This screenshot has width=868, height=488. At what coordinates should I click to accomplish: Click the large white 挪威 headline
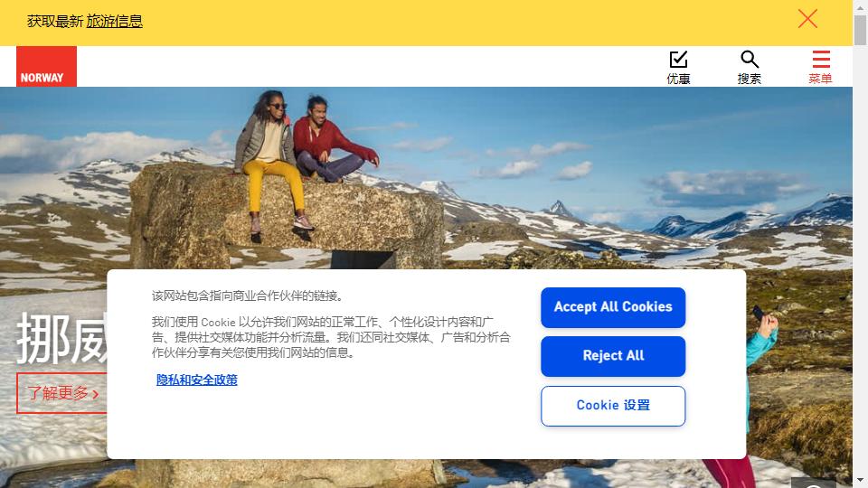pyautogui.click(x=62, y=339)
